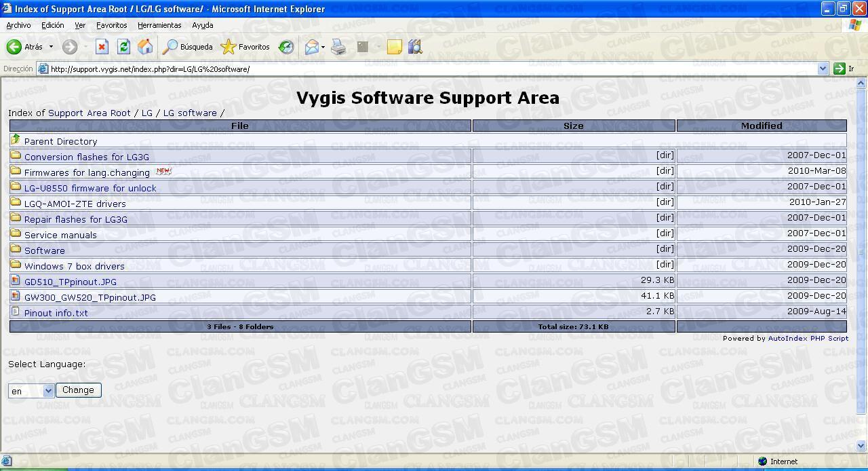Screen dimensions: 868x471
Task: Open the GW300_GW520_TPpinout.JPG file link
Action: coord(90,297)
